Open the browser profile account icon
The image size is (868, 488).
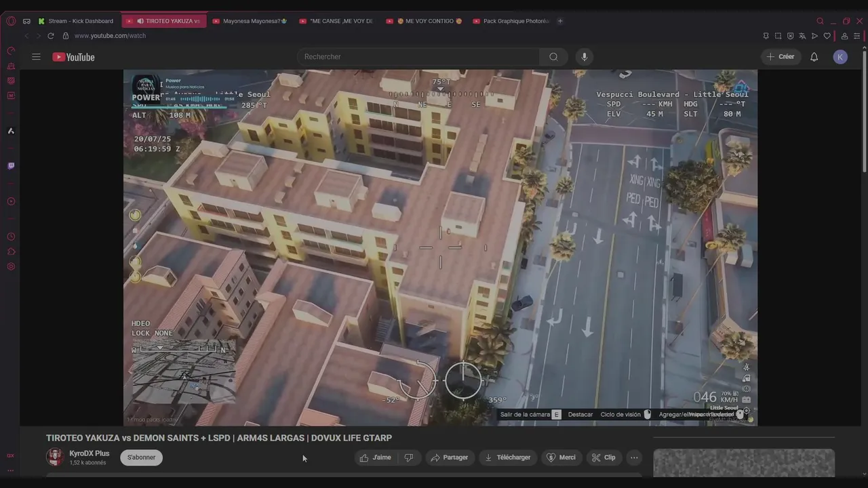click(844, 36)
